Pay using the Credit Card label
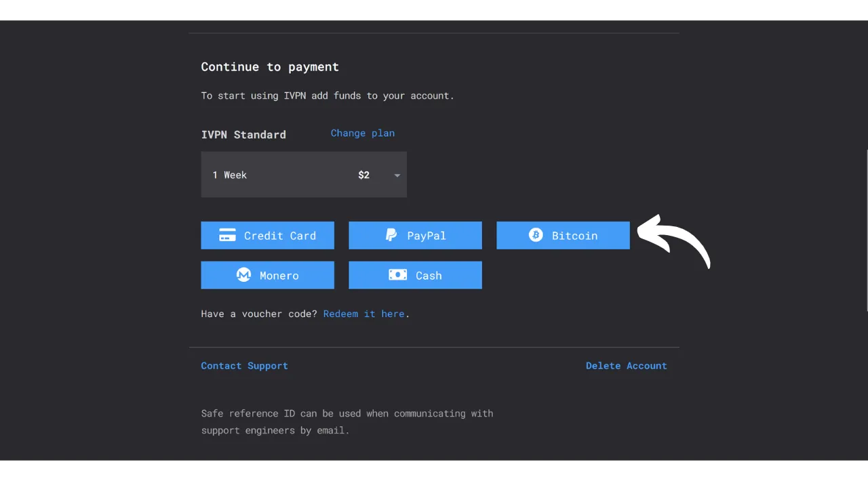The image size is (868, 481). (x=280, y=236)
